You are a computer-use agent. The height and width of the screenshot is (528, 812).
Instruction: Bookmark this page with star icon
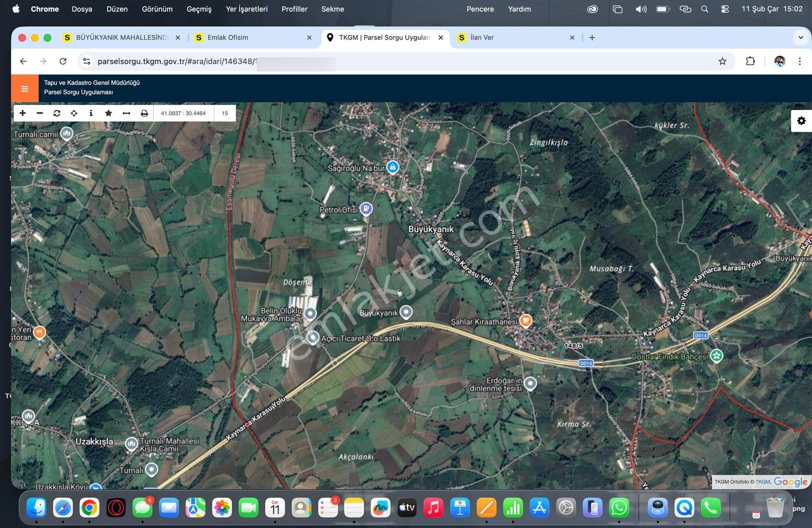(x=722, y=61)
